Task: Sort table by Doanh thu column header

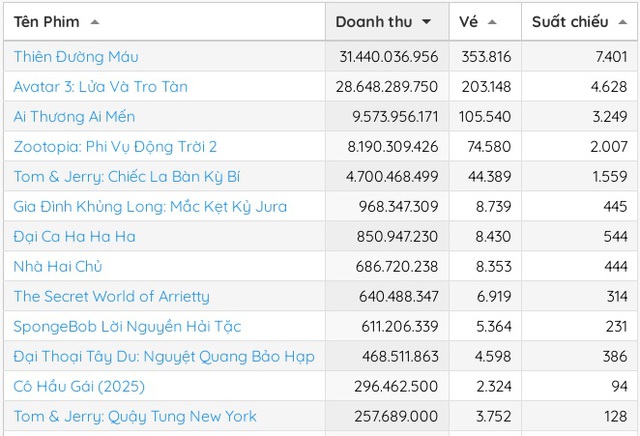Action: coord(372,22)
